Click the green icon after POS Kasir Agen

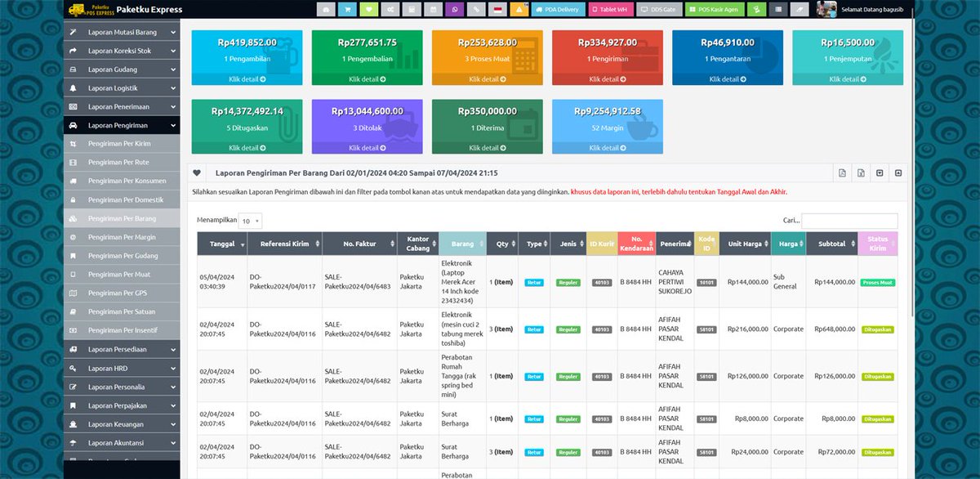point(757,9)
